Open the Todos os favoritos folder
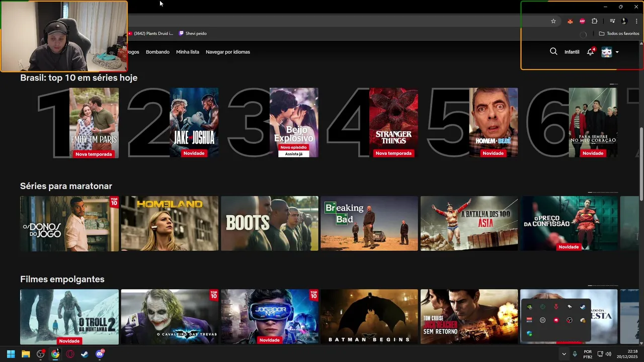This screenshot has width=644, height=362. pyautogui.click(x=619, y=34)
